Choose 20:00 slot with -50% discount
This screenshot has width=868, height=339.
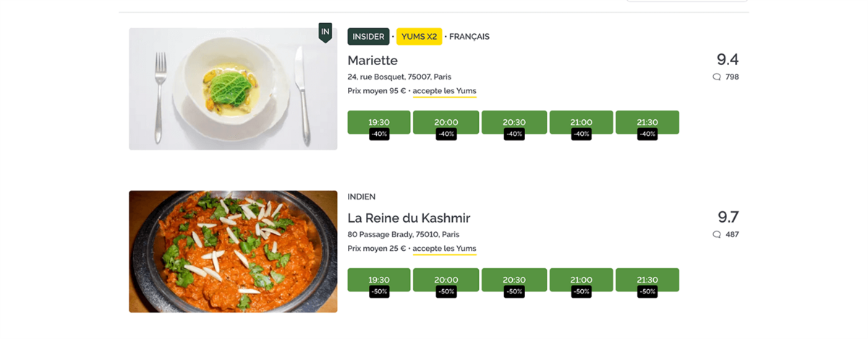[x=446, y=280]
